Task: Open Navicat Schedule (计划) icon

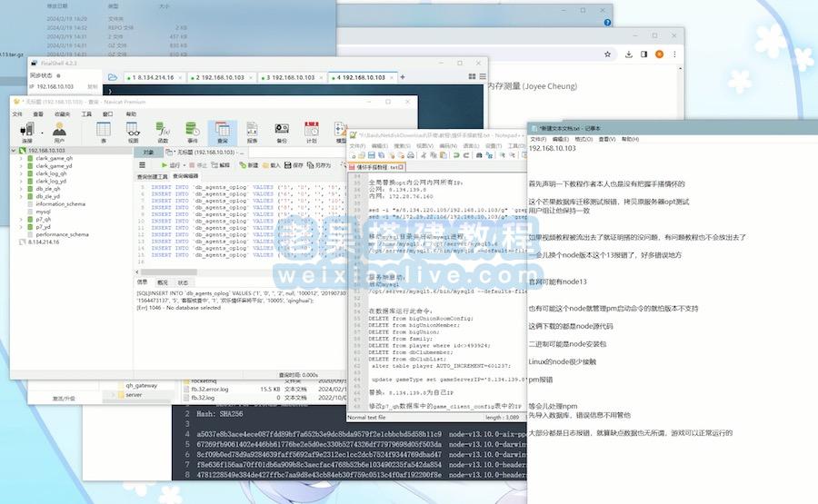Action: point(312,132)
